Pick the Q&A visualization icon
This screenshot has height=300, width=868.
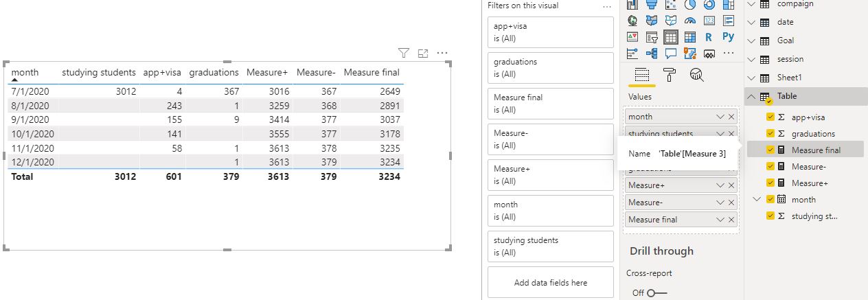(671, 54)
